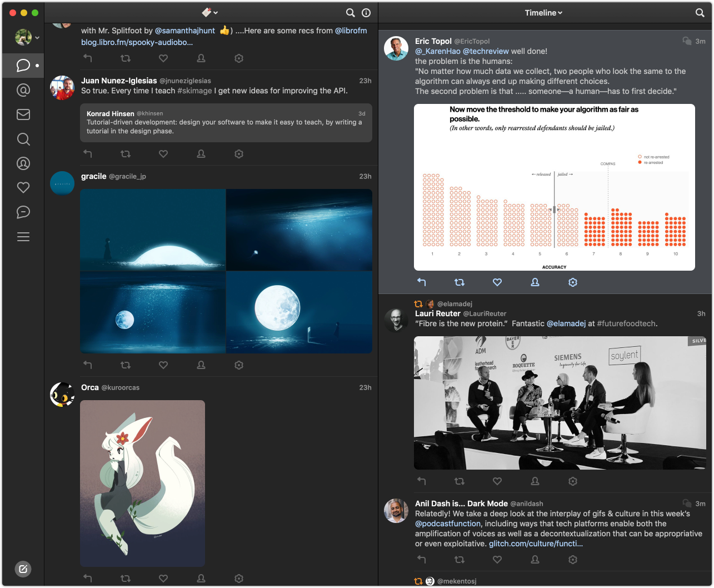Open the @podcastfunction mention link

(x=448, y=524)
